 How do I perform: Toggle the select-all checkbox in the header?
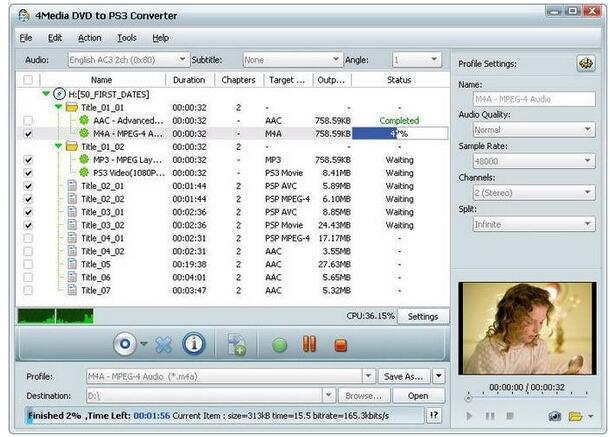pos(28,80)
